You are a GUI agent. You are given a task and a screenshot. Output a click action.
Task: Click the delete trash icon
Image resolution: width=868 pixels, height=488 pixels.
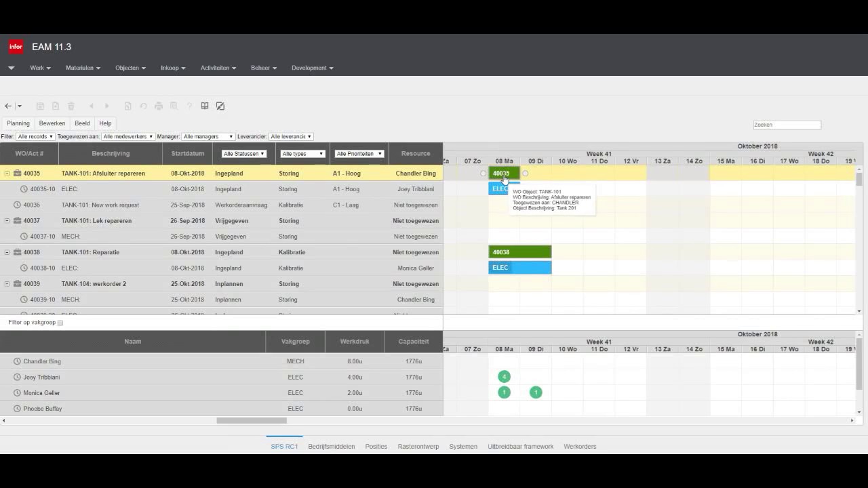[71, 106]
